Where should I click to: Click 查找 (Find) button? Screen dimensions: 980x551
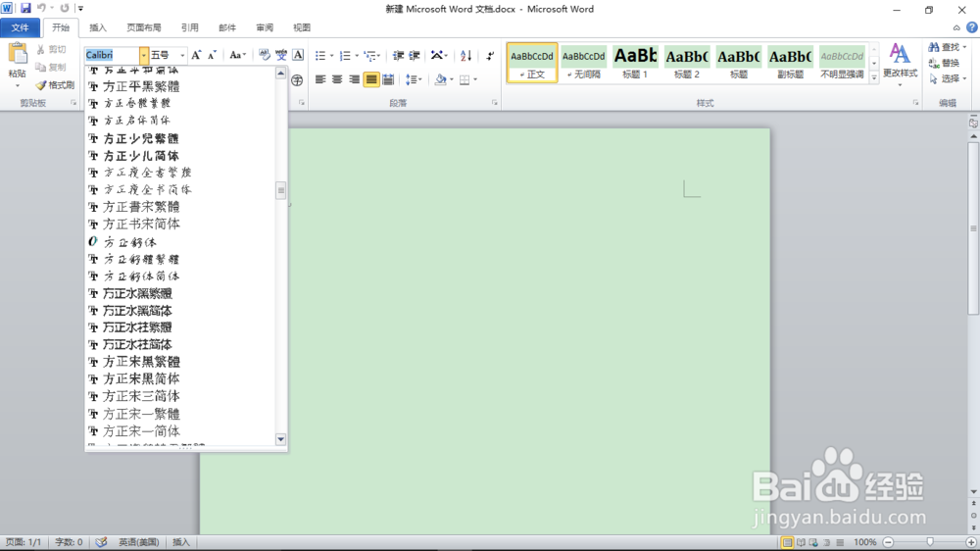click(947, 47)
